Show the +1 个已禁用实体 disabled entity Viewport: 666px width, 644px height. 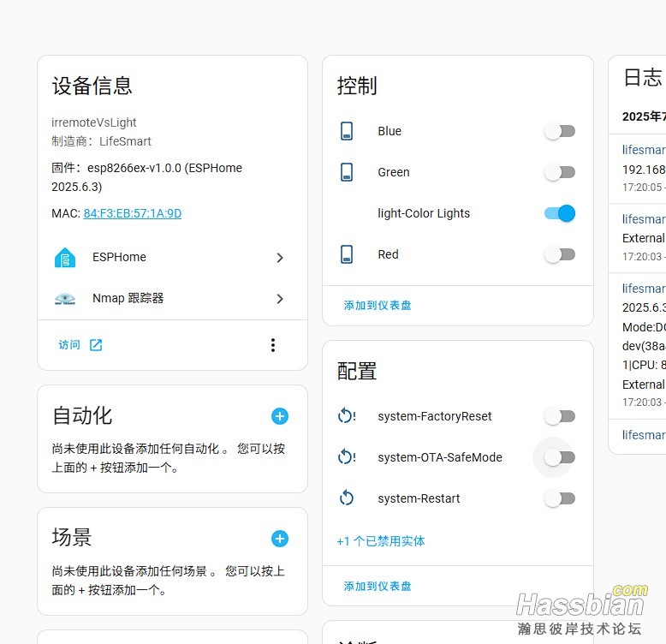pyautogui.click(x=381, y=541)
